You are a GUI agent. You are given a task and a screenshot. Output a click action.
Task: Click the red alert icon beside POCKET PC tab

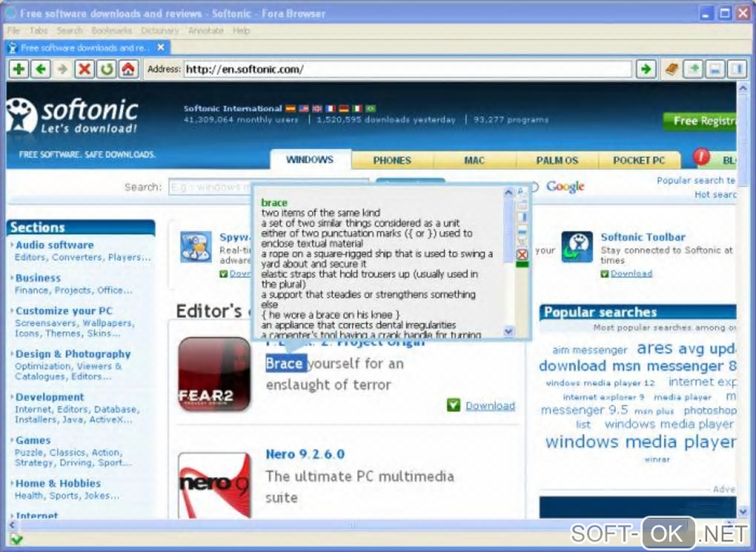[700, 156]
